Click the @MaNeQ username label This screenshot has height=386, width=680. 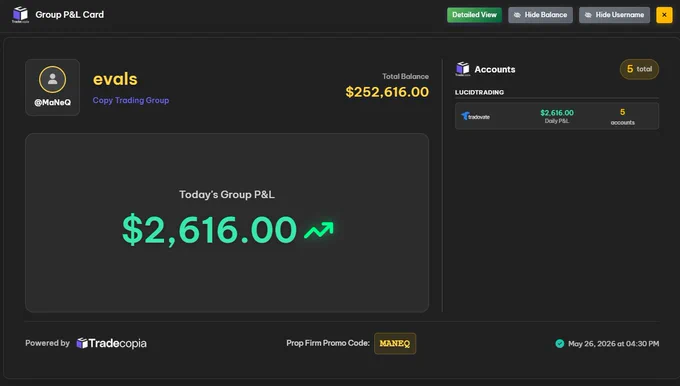(x=52, y=103)
